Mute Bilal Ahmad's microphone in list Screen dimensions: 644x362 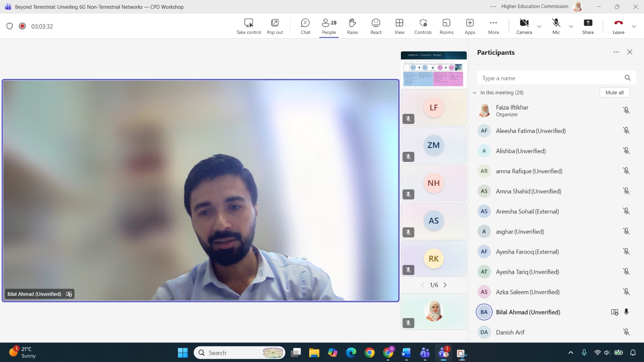626,312
